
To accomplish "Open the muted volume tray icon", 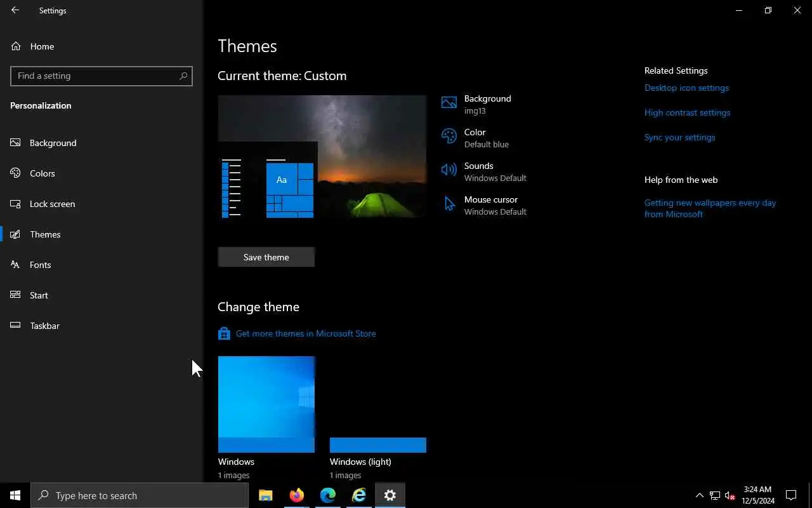I will 730,495.
